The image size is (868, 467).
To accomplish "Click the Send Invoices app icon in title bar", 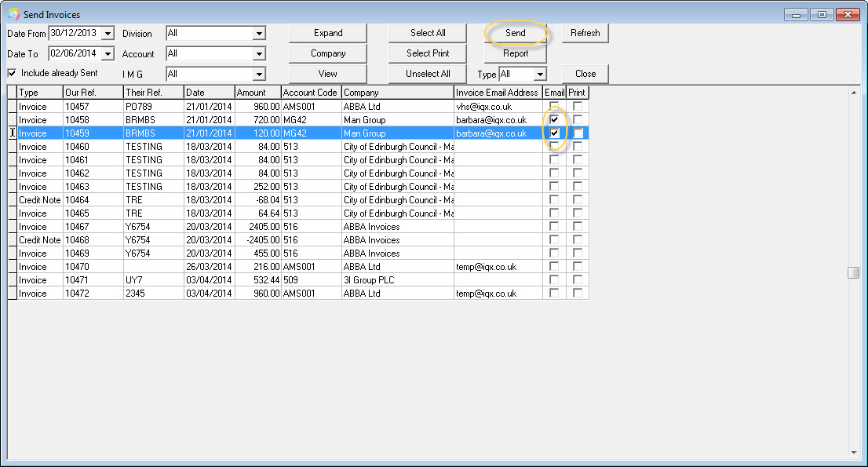I will pyautogui.click(x=13, y=14).
